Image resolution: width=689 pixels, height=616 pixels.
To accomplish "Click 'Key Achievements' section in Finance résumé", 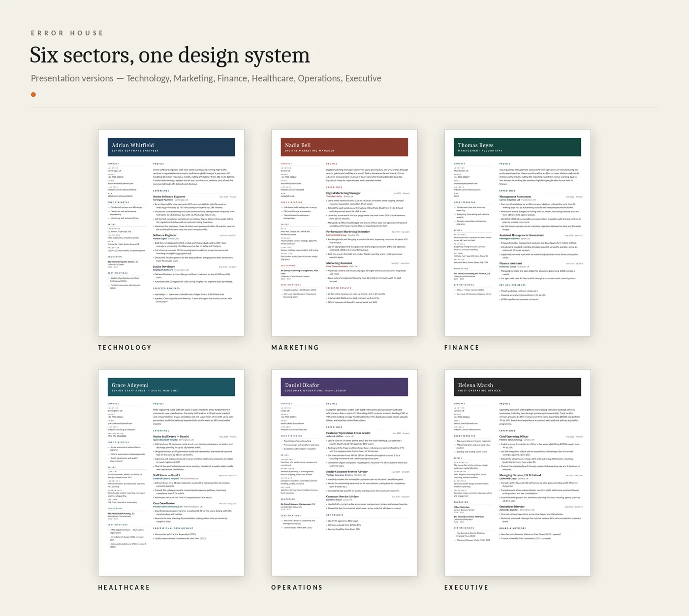I will [x=512, y=285].
